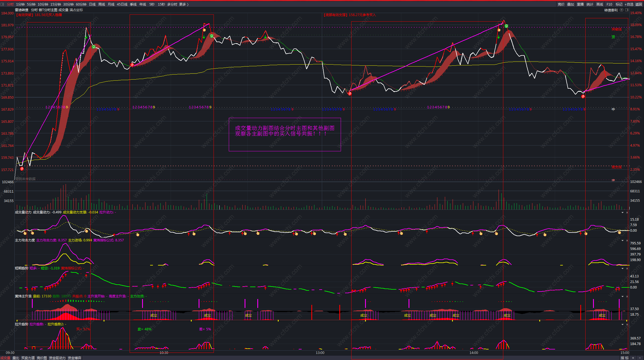Toggle 叠加 overlay mode
644x360 pixels.
[571, 4]
